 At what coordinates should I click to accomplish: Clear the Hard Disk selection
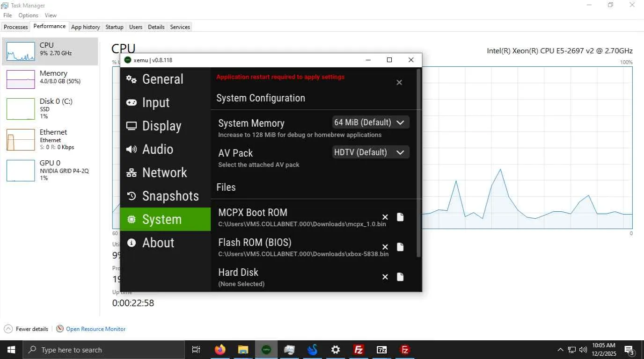[x=385, y=277]
